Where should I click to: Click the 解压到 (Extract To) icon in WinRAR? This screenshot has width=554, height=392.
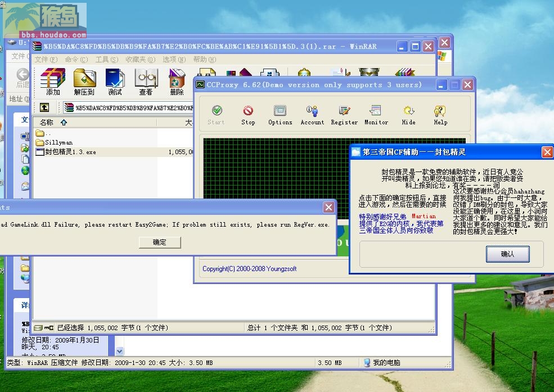pos(84,82)
